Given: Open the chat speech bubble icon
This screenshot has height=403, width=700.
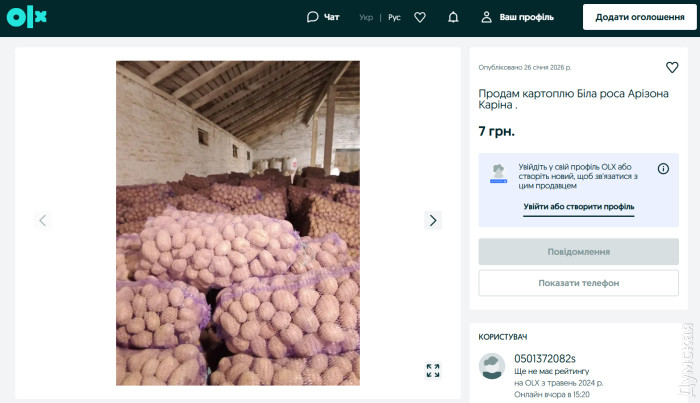Looking at the screenshot, I should tap(313, 17).
